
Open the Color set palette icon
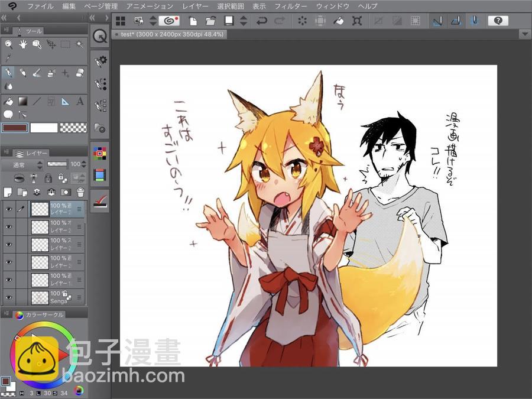pos(100,153)
